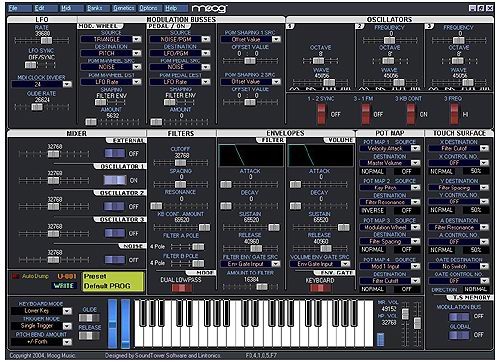Click the U-001 preset number
Viewport: 500px width, 362px height.
pyautogui.click(x=67, y=276)
